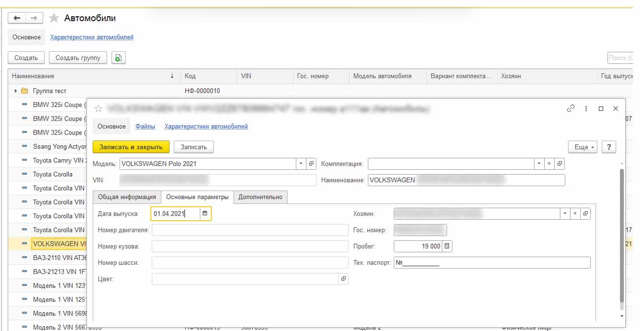Click the link icon in dialog header
The image size is (644, 331).
tap(571, 109)
